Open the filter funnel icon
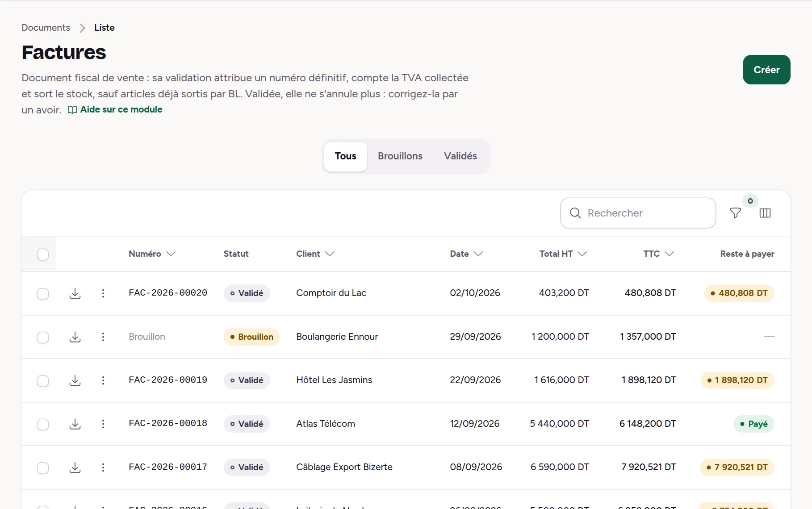The height and width of the screenshot is (509, 812). 735,213
